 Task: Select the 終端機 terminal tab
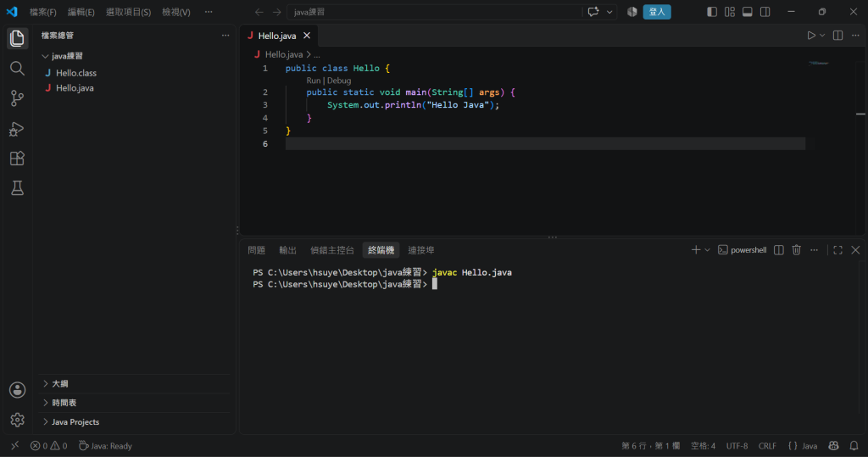pyautogui.click(x=381, y=250)
